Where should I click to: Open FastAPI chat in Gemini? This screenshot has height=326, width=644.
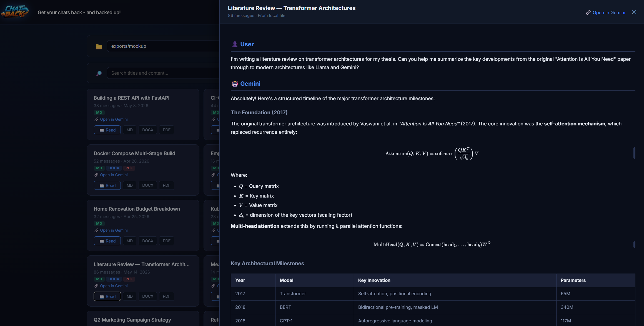click(x=111, y=119)
